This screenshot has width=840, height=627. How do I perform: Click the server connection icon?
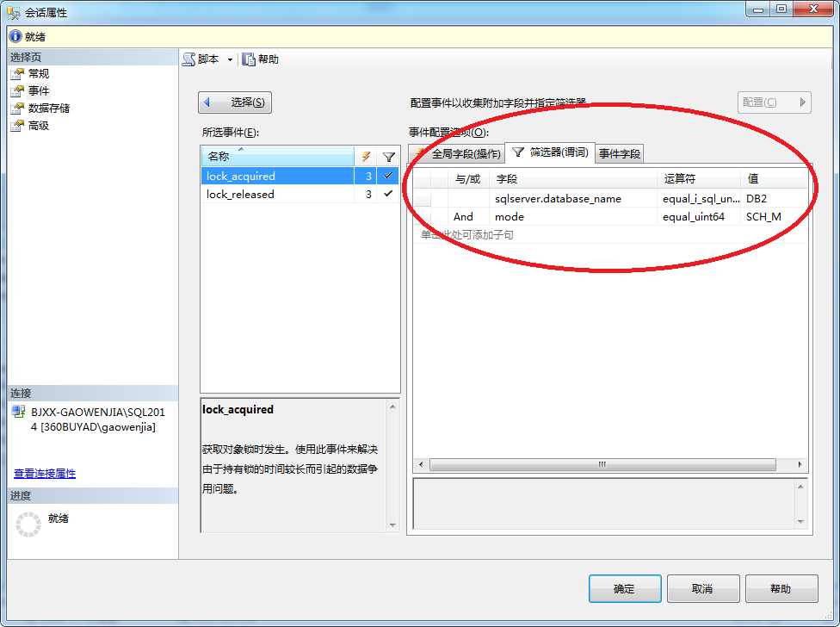pos(19,412)
